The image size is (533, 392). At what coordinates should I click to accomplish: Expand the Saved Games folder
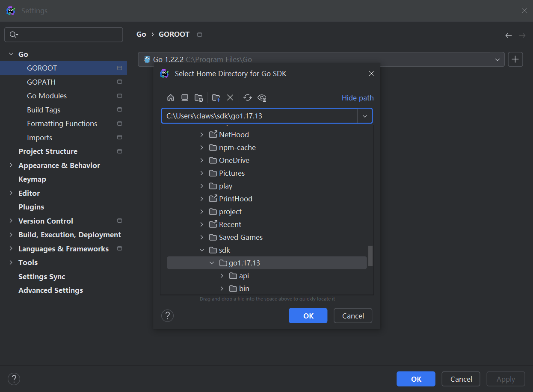pos(202,237)
